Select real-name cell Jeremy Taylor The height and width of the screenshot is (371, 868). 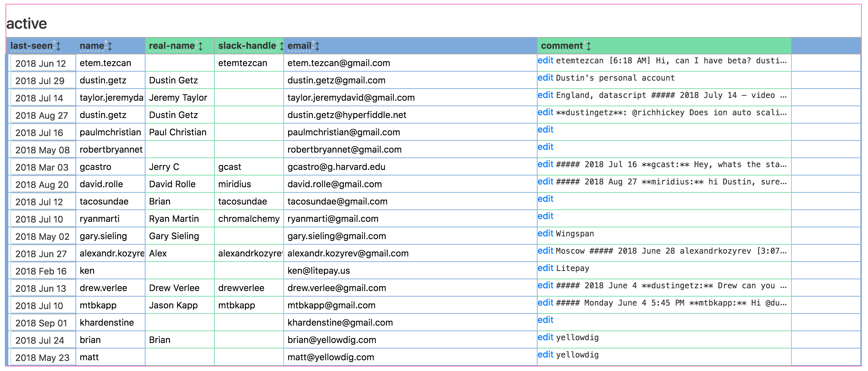(x=180, y=98)
